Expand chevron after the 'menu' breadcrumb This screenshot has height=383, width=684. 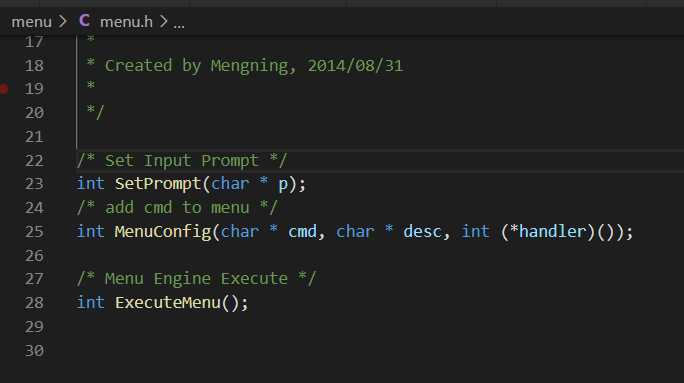point(63,21)
